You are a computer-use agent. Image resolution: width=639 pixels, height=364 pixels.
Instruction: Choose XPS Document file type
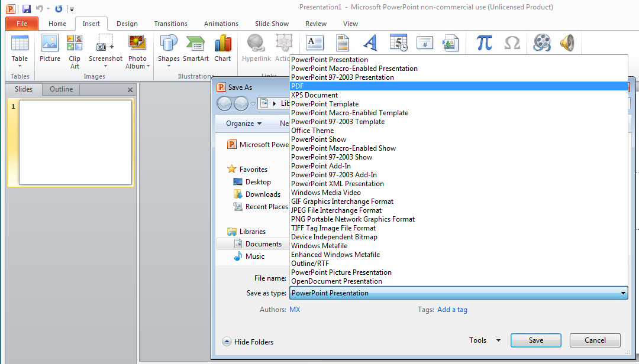point(459,95)
